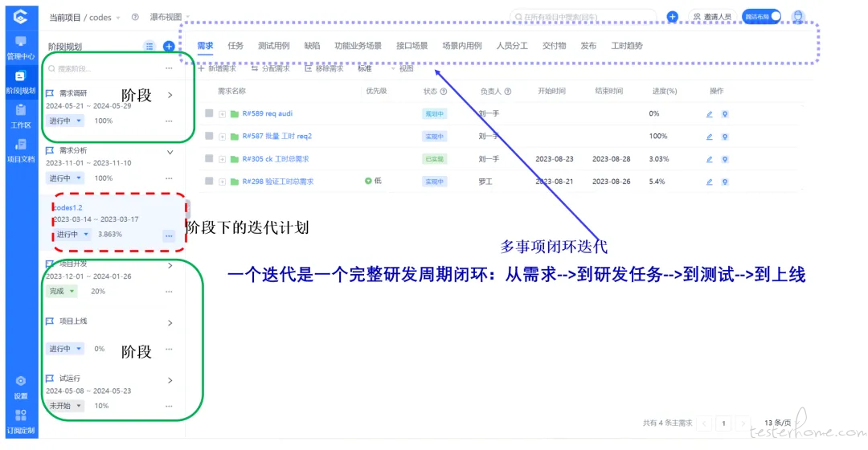Expand sub-items of R#298
Viewport: 868px width, 450px height.
(222, 182)
